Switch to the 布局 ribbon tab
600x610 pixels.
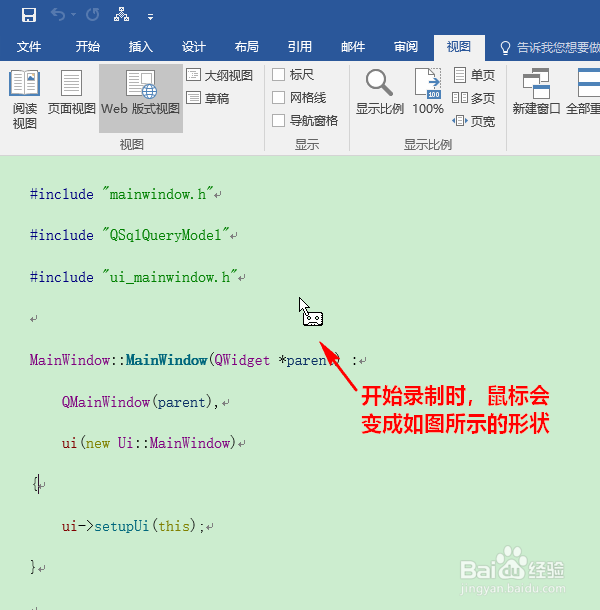click(x=247, y=47)
